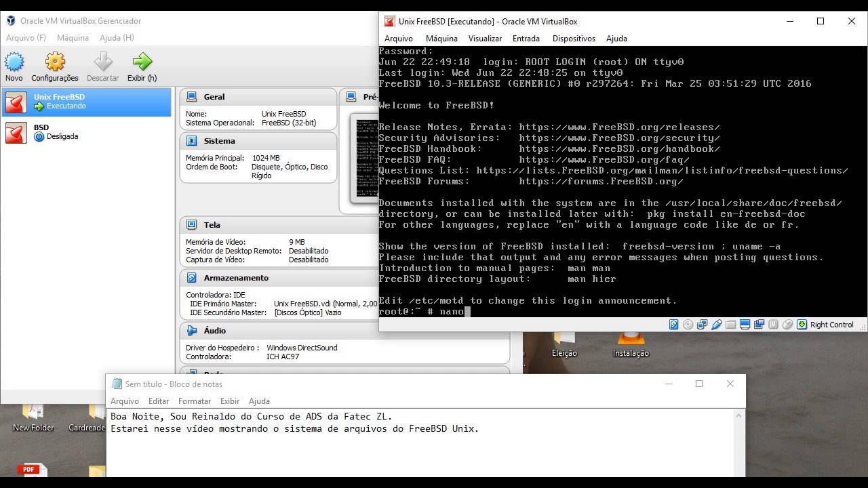The image size is (868, 488).
Task: Click the hard disk activity status icon
Action: tap(673, 325)
